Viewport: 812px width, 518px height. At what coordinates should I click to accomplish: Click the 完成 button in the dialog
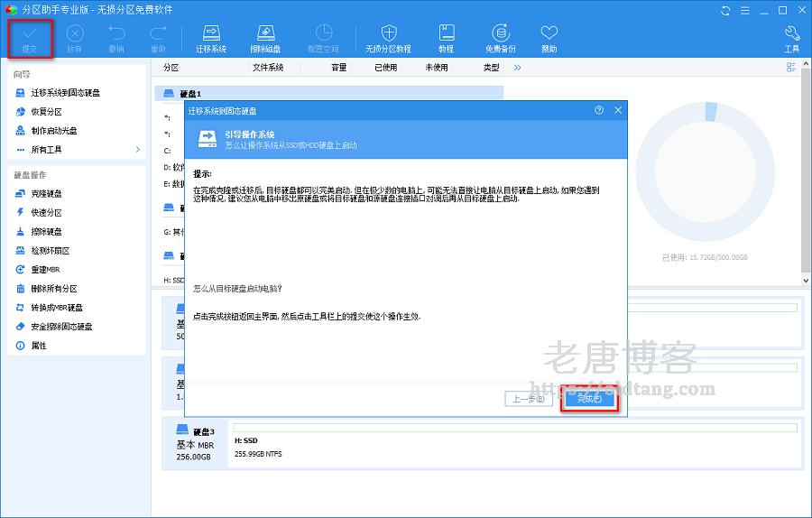589,399
